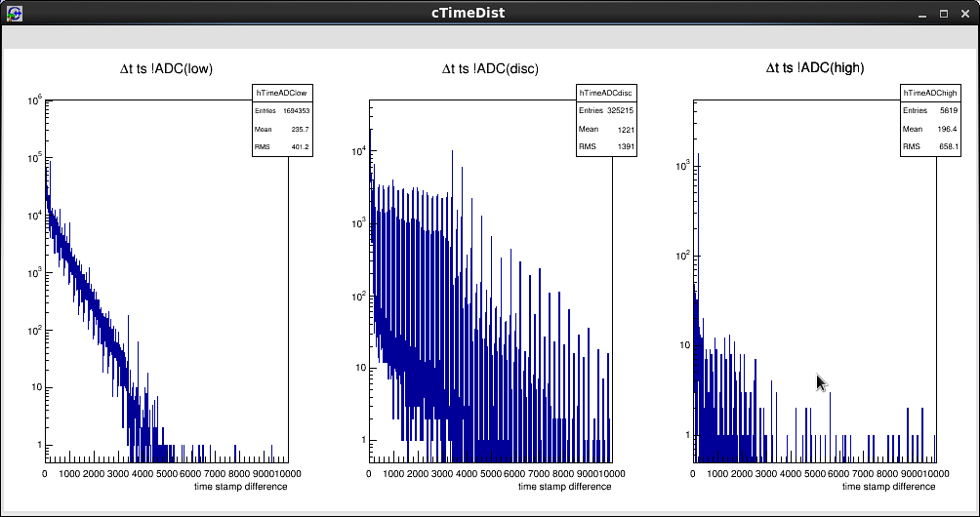Click the ADC(high) plot x-axis title
The width and height of the screenshot is (980, 517).
[x=889, y=487]
